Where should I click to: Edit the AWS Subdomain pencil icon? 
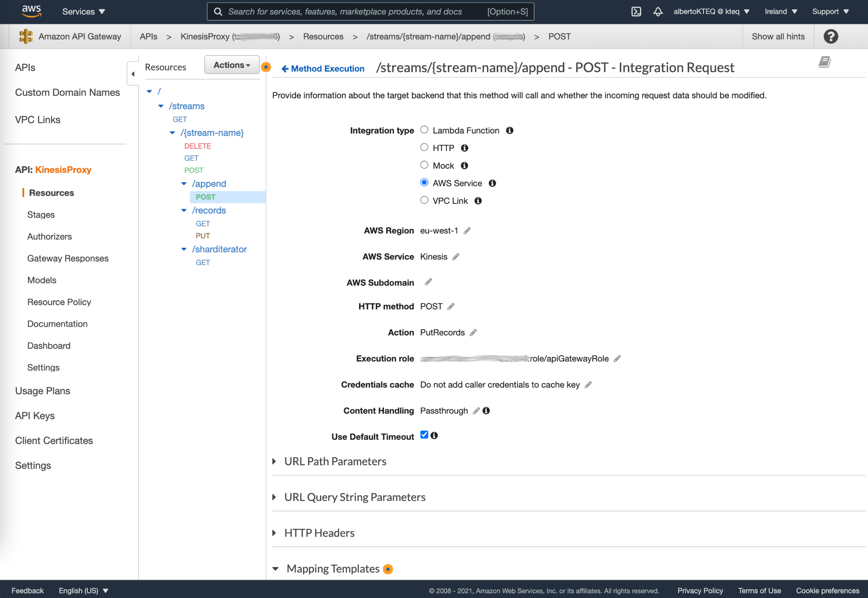428,282
